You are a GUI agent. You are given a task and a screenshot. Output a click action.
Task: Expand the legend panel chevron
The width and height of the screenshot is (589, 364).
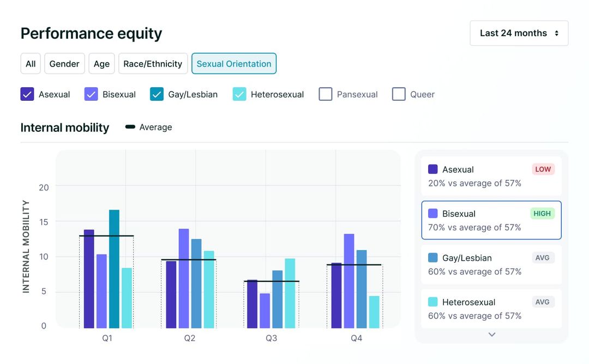click(x=491, y=334)
